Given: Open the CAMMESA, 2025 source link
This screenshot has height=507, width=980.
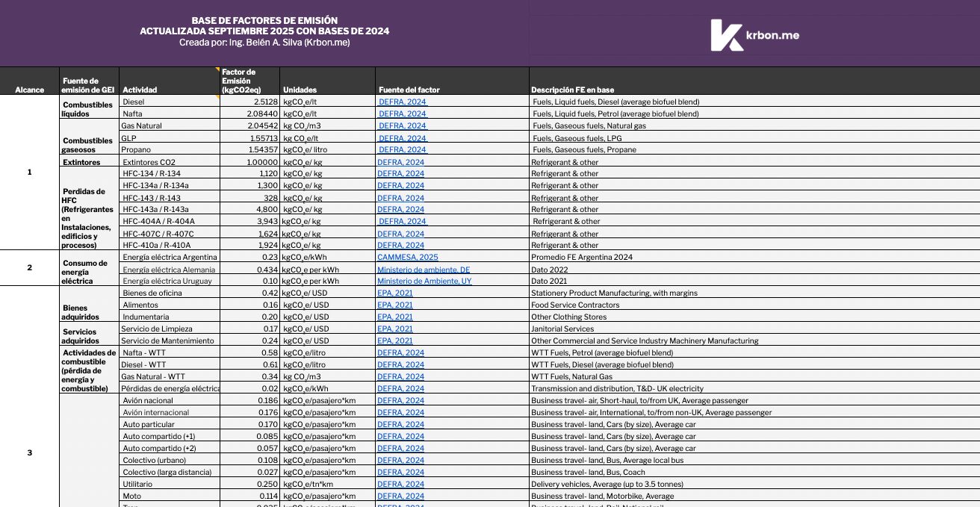Looking at the screenshot, I should click(x=407, y=257).
